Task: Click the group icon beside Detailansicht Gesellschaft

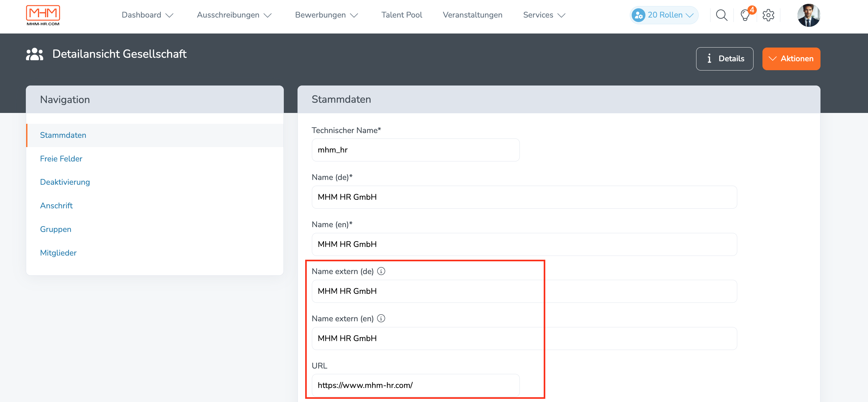Action: pos(35,54)
